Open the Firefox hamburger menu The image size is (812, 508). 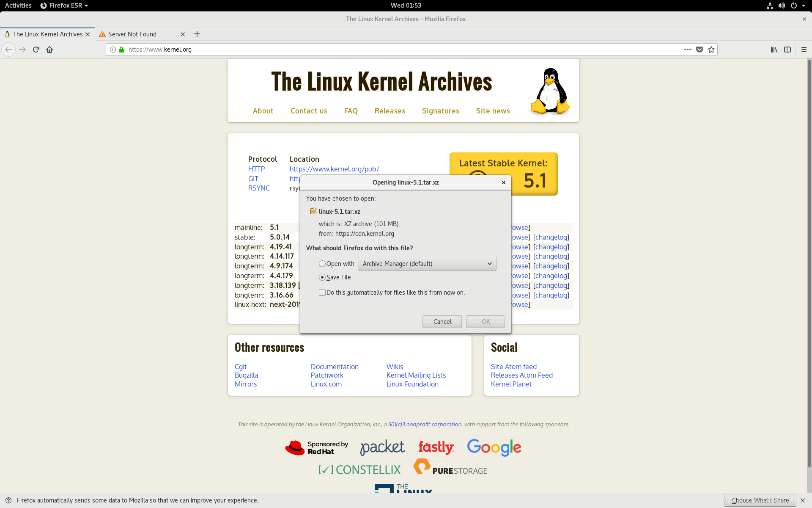tap(804, 50)
